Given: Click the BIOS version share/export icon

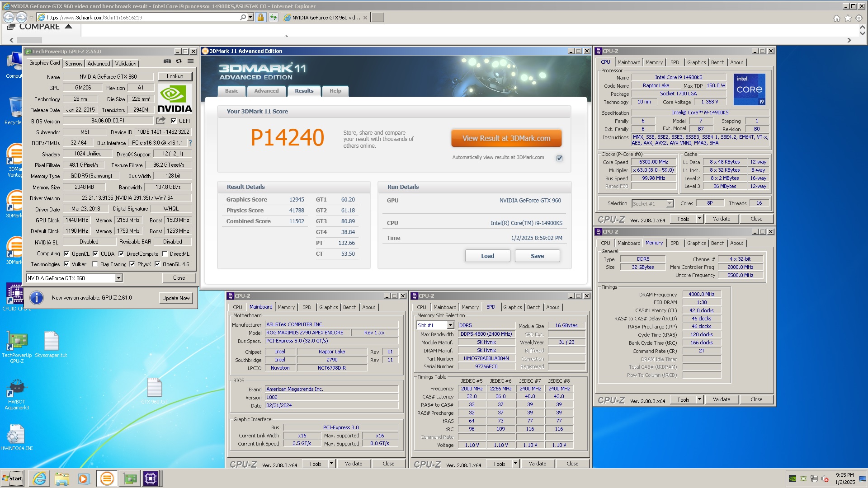Looking at the screenshot, I should (x=160, y=121).
